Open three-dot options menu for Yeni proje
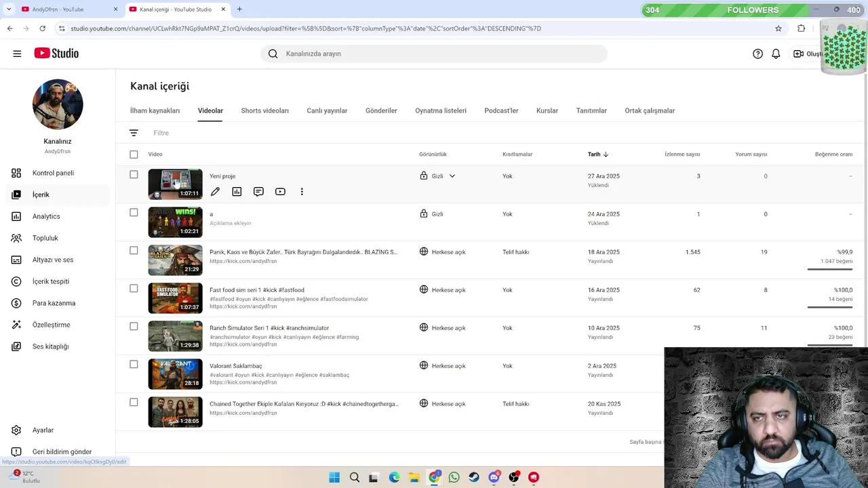The width and height of the screenshot is (868, 488). pyautogui.click(x=302, y=192)
